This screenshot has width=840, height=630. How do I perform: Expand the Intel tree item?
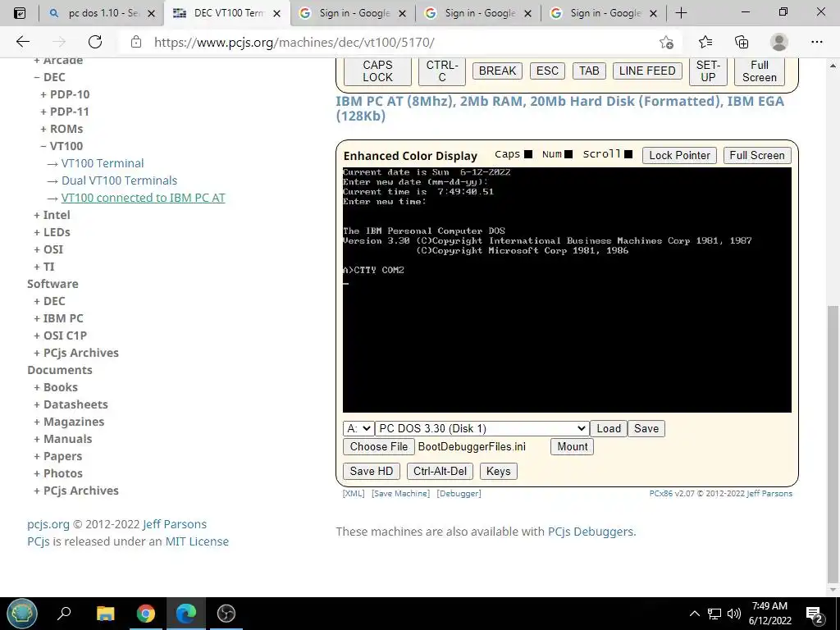click(x=52, y=215)
